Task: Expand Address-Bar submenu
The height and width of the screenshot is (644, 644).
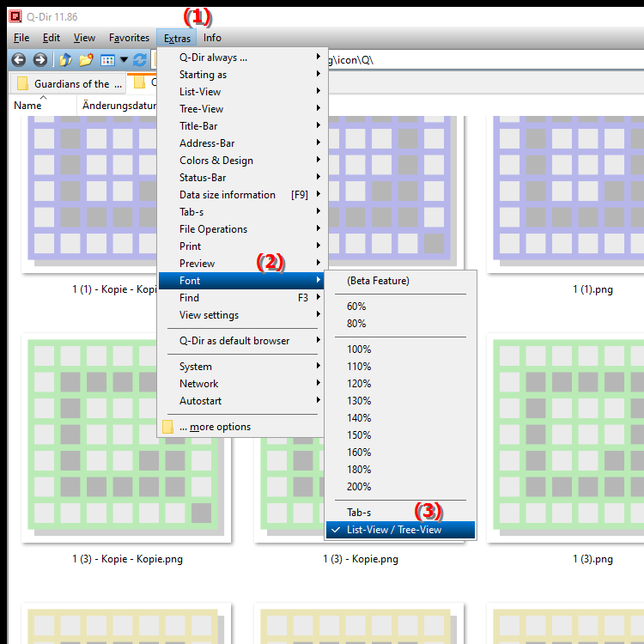Action: tap(241, 143)
